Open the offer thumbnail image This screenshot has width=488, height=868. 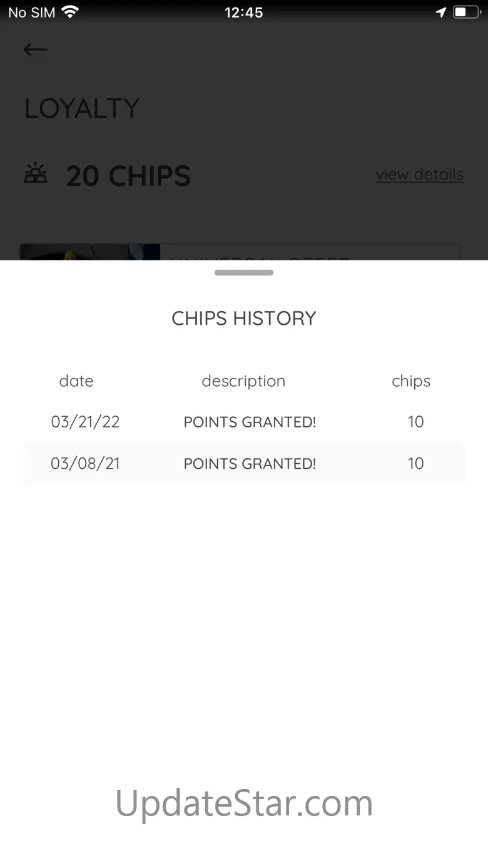point(90,252)
